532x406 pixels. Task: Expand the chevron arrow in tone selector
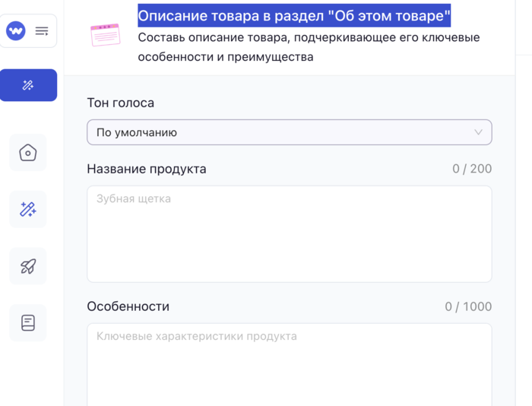pyautogui.click(x=478, y=132)
